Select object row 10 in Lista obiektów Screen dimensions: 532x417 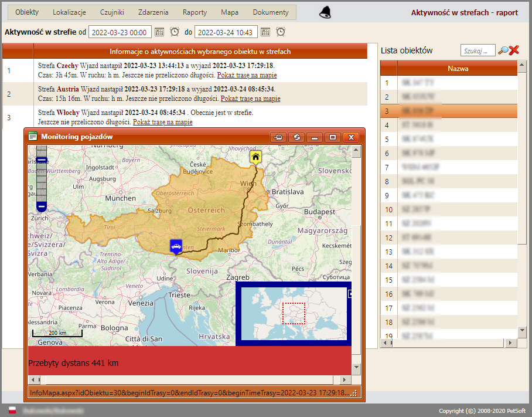click(x=449, y=209)
